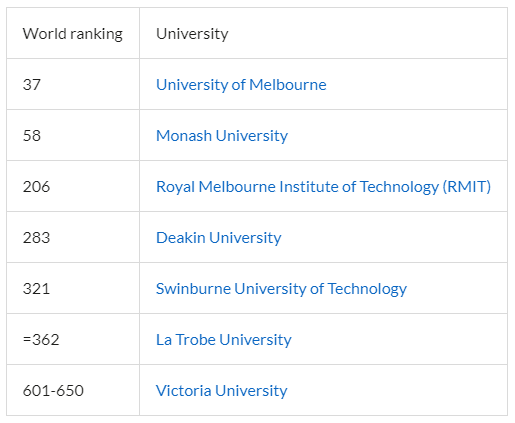Click the word Trobe in the La Trobe link
The height and width of the screenshot is (423, 515).
point(196,340)
